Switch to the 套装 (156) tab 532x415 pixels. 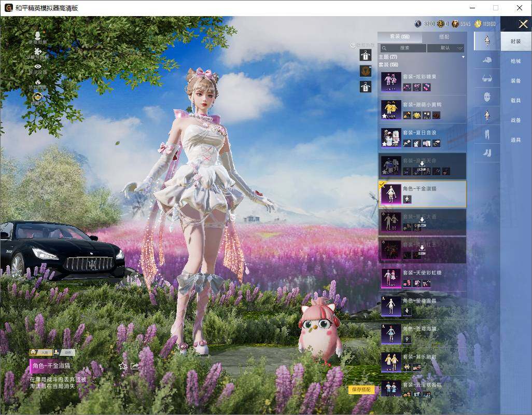[400, 37]
